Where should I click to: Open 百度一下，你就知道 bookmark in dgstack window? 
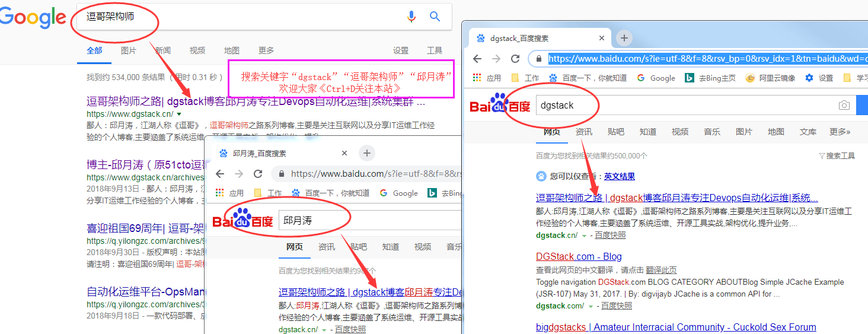click(588, 78)
